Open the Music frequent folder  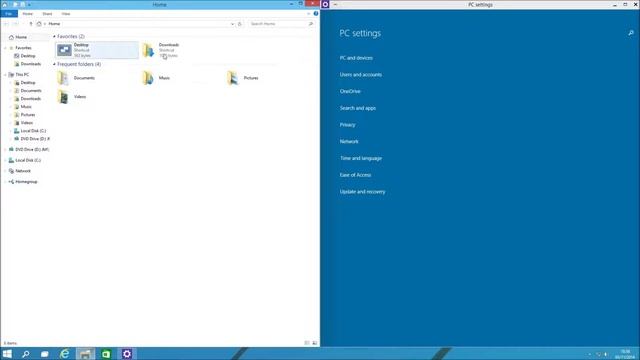[x=156, y=78]
